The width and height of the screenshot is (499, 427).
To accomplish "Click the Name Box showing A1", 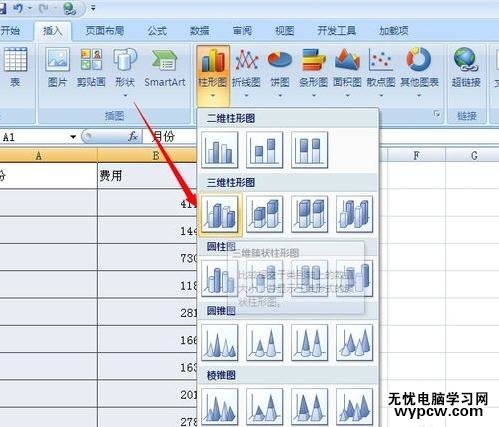I will tap(34, 137).
